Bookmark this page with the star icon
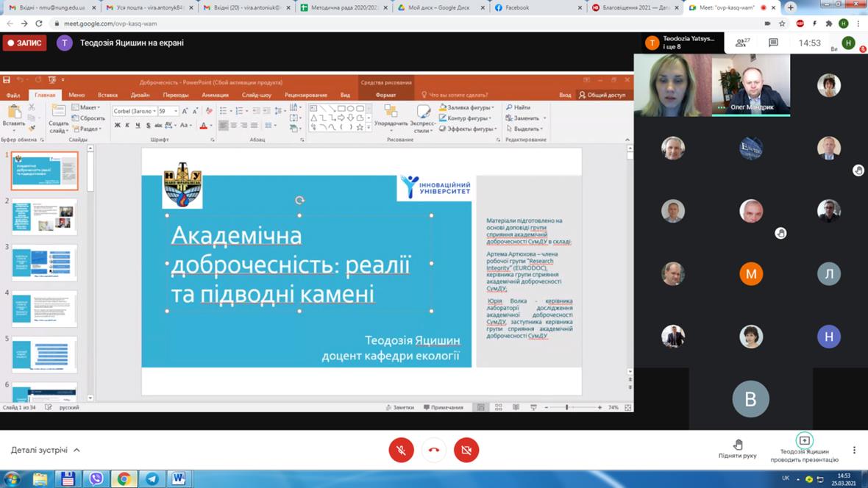The width and height of the screenshot is (868, 488). pyautogui.click(x=782, y=24)
